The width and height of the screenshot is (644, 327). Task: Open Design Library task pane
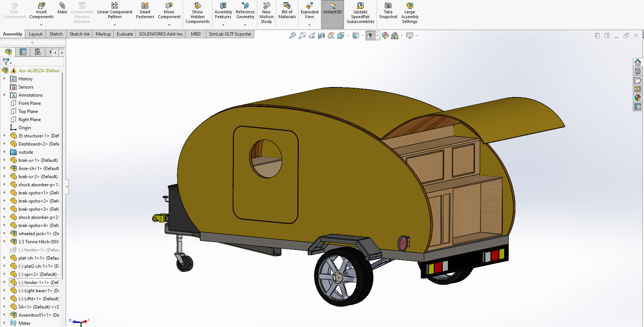coord(638,71)
